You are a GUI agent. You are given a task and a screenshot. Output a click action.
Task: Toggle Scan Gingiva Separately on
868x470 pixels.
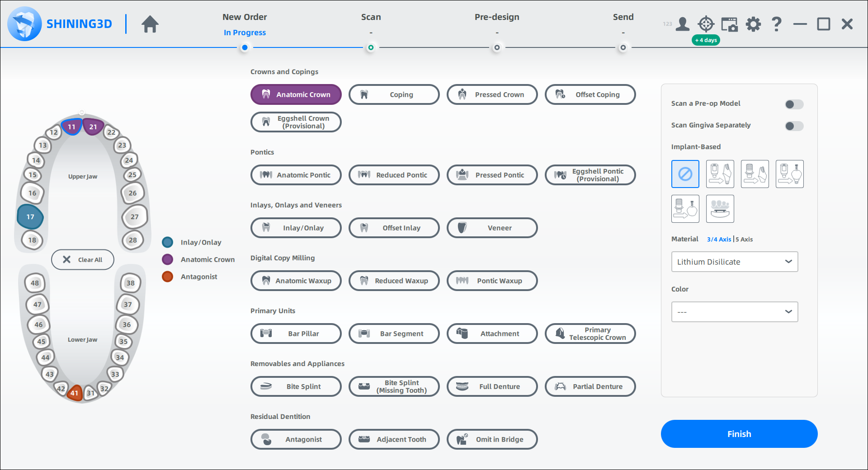[x=794, y=126]
